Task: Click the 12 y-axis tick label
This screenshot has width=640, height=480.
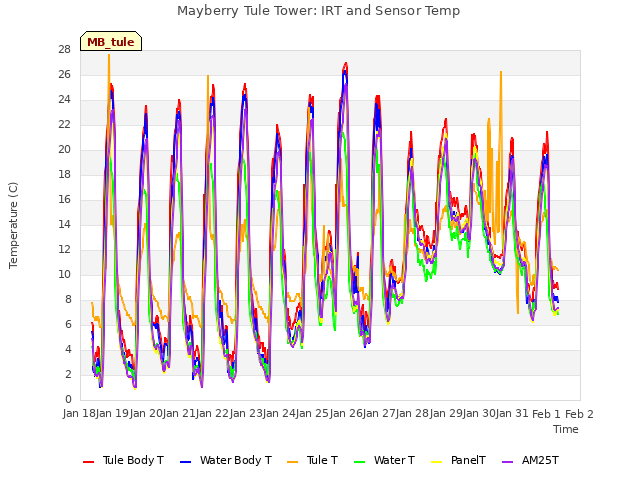Action: point(64,249)
